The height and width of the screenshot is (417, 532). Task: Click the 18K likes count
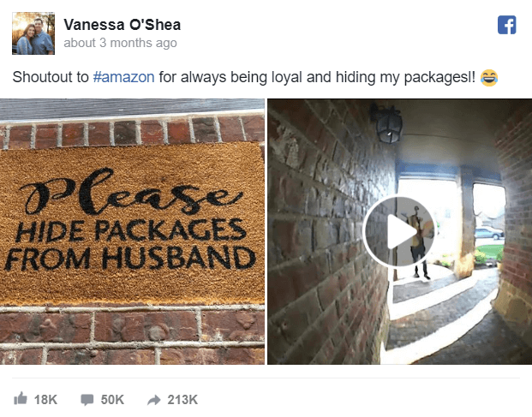[x=45, y=400]
